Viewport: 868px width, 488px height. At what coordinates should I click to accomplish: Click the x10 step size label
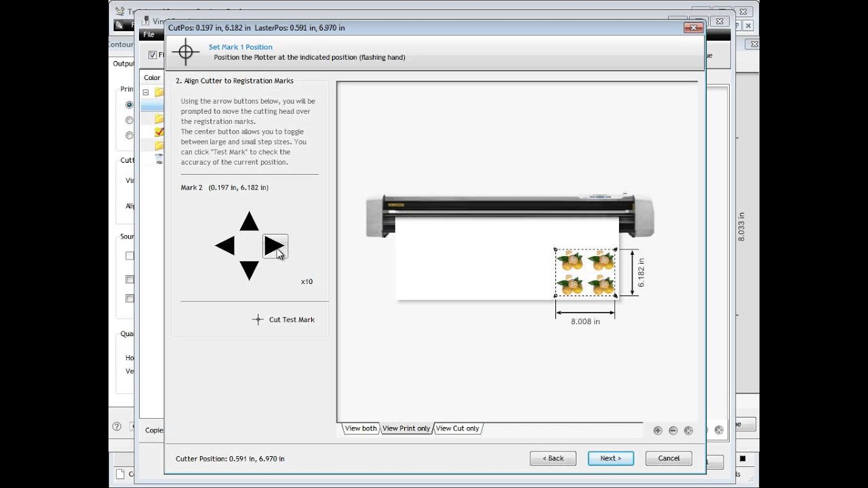point(307,281)
